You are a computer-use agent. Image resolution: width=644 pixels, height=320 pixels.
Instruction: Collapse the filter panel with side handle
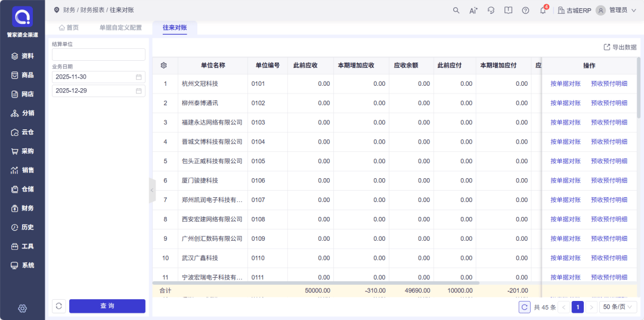[x=151, y=190]
